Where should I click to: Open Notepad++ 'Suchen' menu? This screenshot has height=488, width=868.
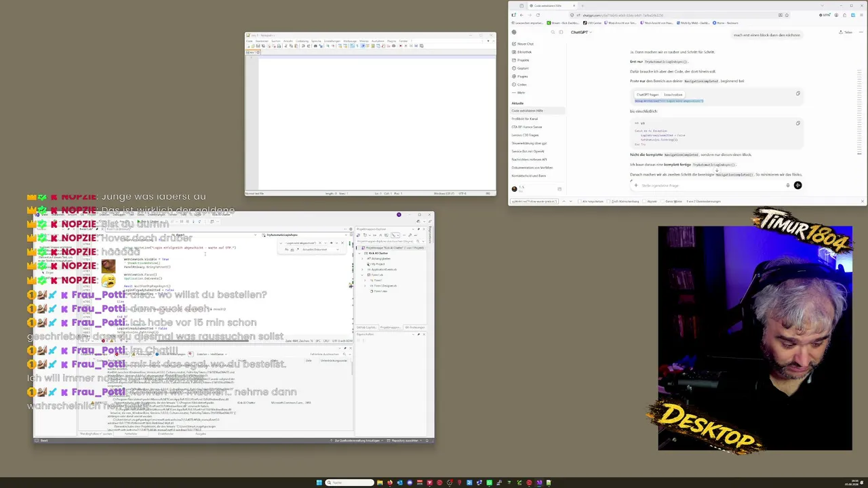point(276,41)
